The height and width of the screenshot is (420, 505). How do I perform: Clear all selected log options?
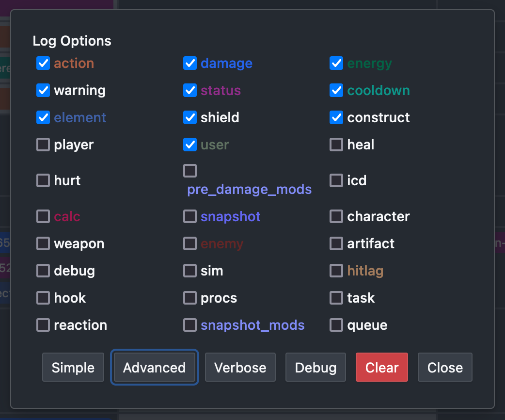point(382,367)
